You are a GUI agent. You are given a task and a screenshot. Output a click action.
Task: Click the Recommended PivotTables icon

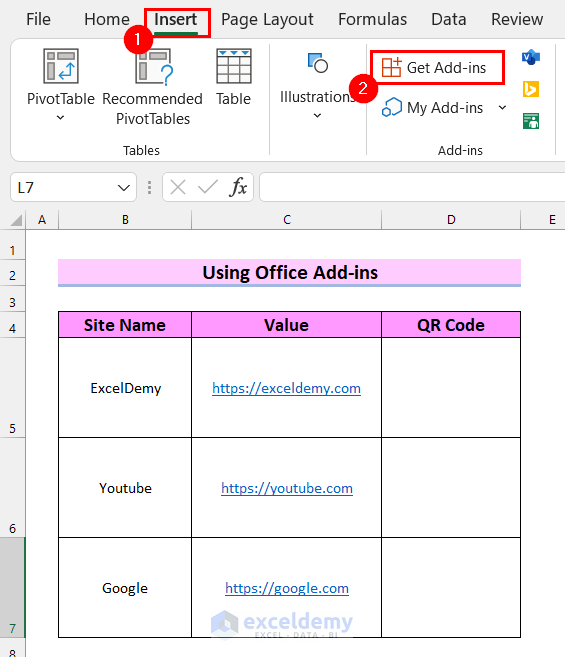154,66
